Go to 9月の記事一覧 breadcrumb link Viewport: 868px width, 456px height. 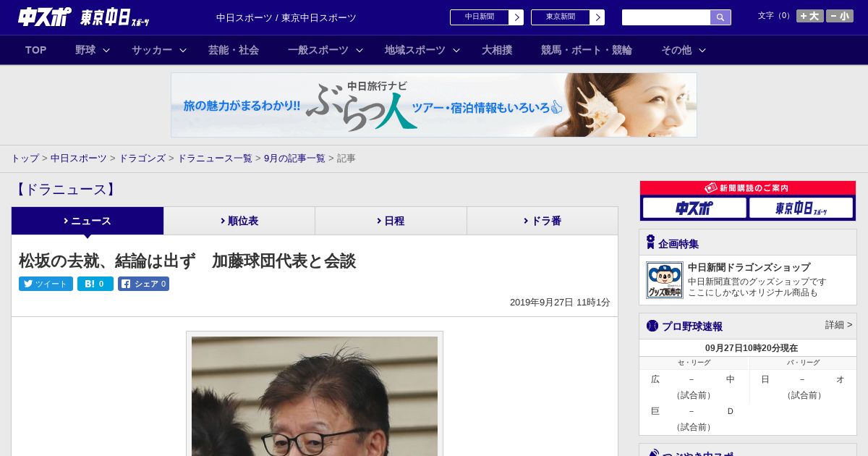pyautogui.click(x=294, y=158)
